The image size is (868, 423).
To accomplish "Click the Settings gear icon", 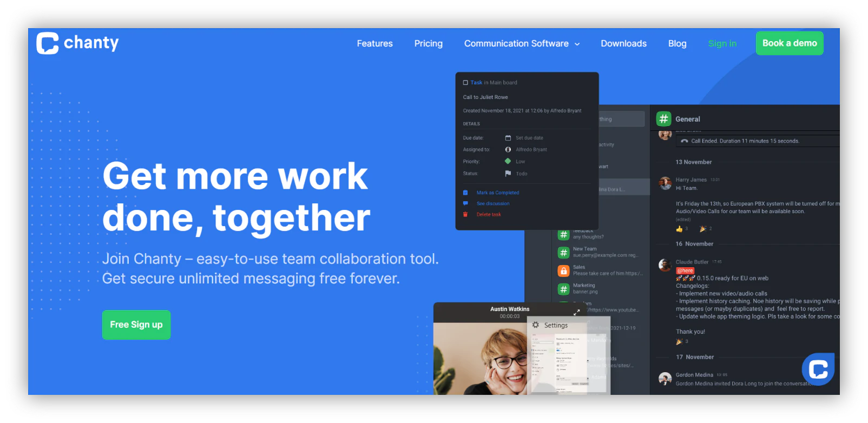I will (536, 325).
